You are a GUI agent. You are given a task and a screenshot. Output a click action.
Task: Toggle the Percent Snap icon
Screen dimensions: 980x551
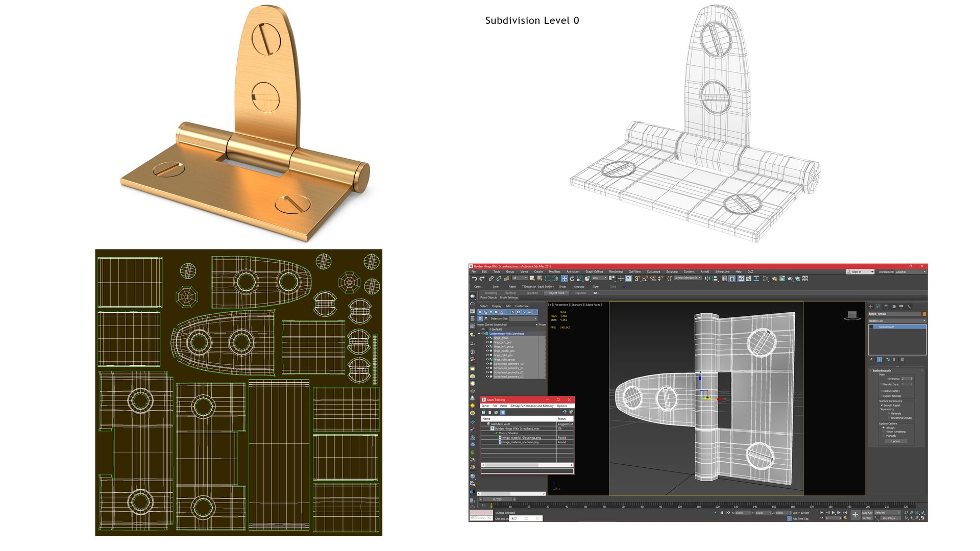653,279
